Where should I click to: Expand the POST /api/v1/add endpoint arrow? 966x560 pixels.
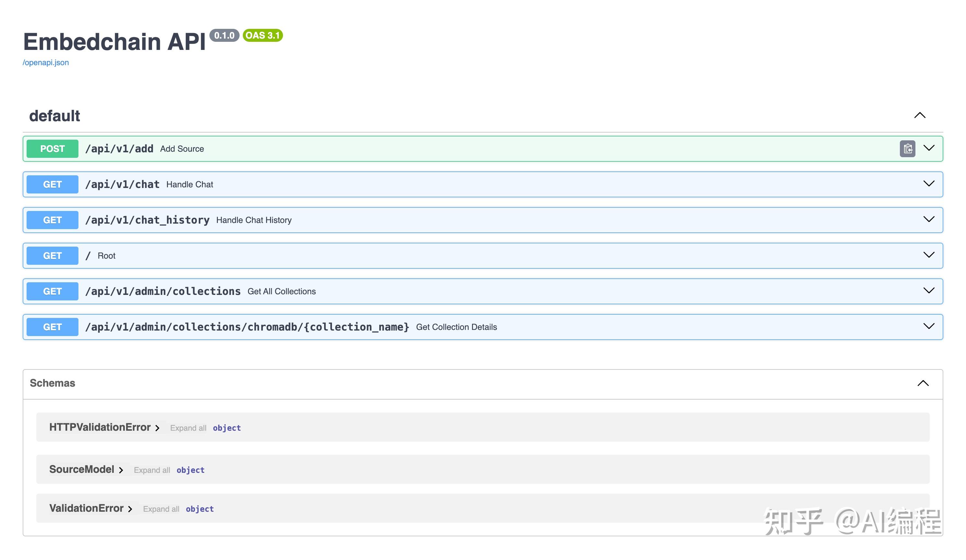[x=929, y=148]
